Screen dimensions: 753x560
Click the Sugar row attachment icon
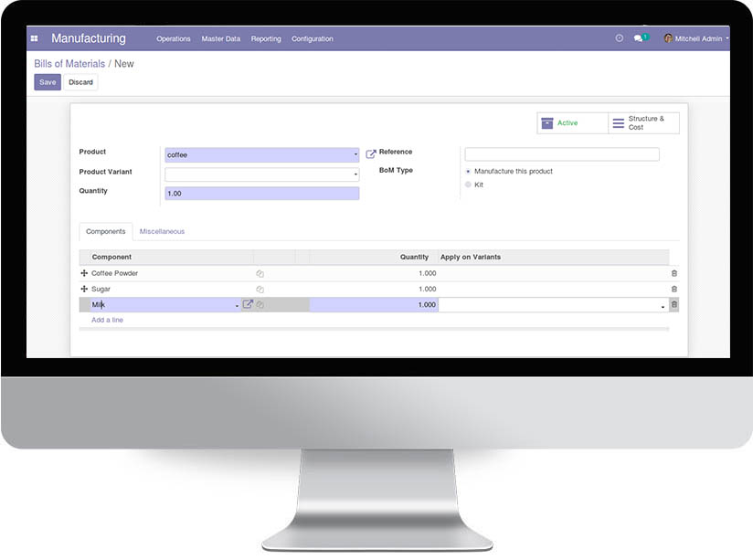(260, 289)
